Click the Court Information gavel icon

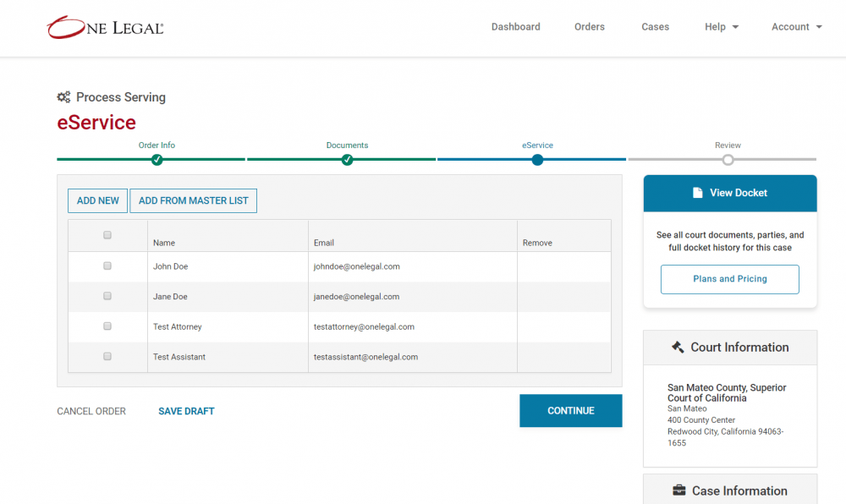click(x=678, y=348)
